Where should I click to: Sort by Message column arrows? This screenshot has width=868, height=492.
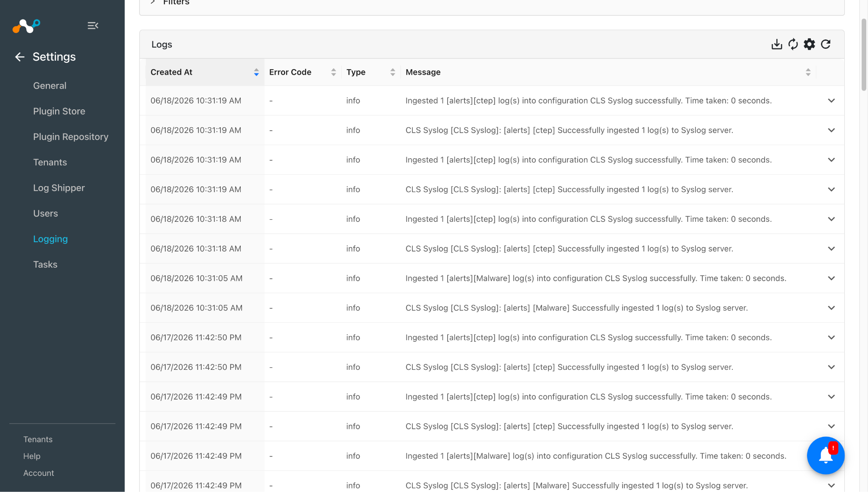[808, 72]
